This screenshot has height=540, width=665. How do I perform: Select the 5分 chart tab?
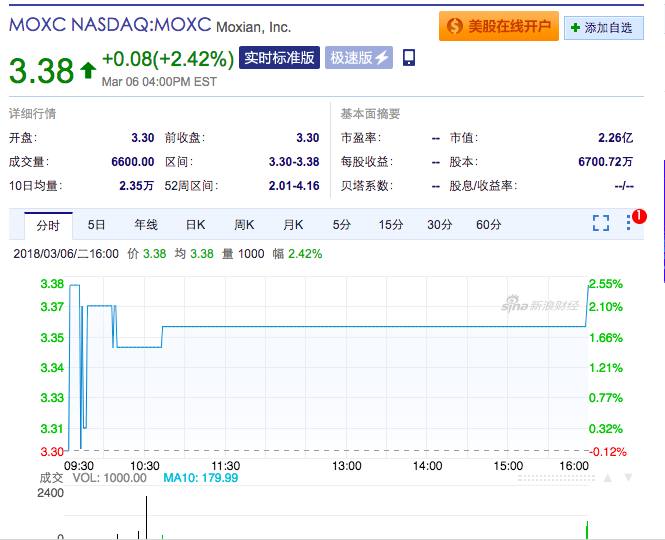pos(341,225)
